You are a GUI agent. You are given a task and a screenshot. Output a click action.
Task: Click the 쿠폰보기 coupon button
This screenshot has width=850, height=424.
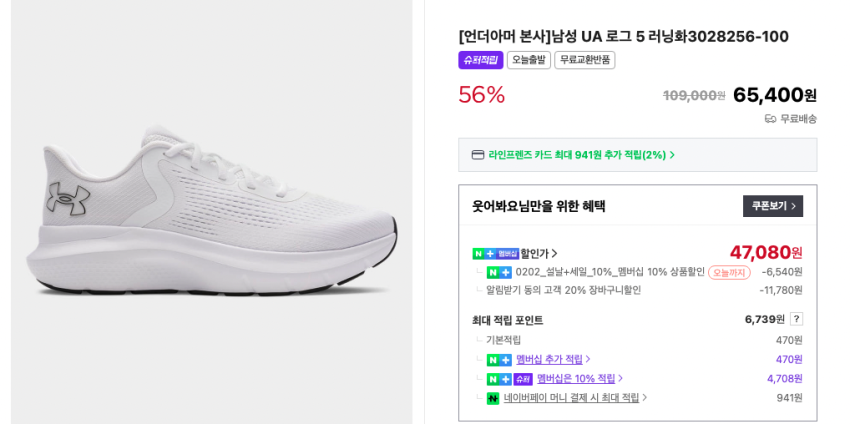coord(772,206)
